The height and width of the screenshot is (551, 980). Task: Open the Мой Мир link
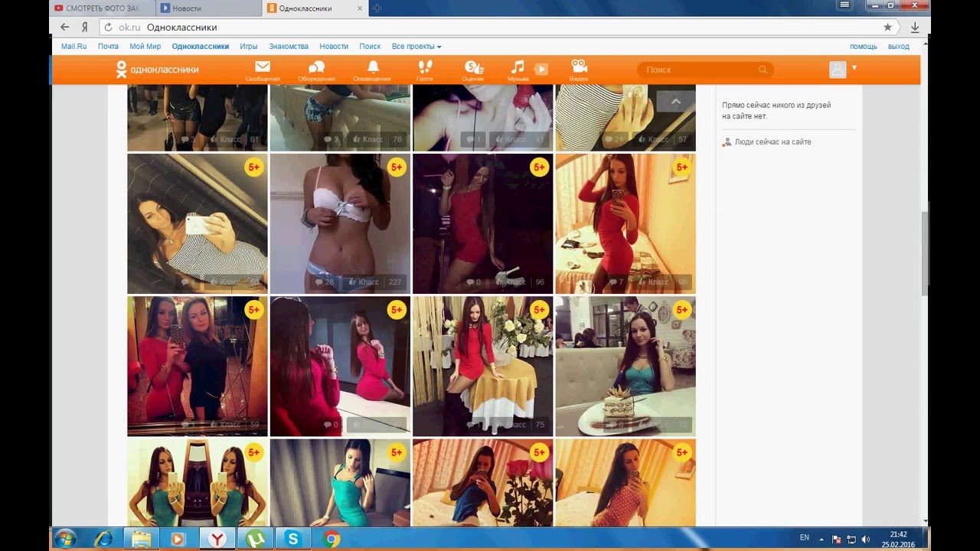click(x=145, y=47)
